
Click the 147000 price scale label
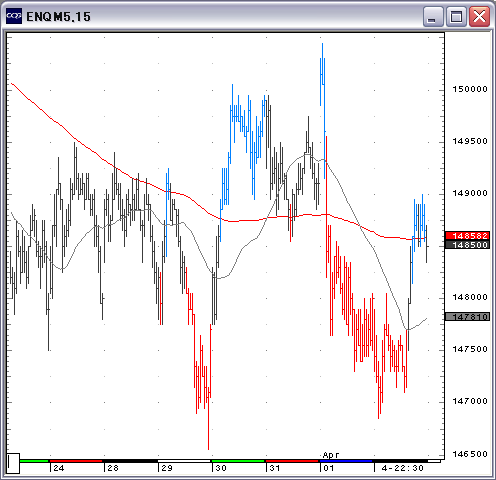[470, 401]
